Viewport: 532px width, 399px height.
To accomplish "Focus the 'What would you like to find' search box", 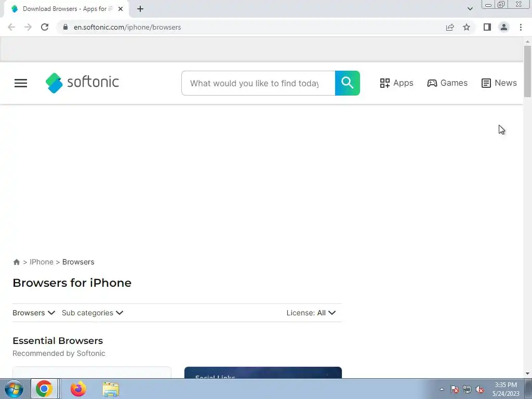I will 258,83.
